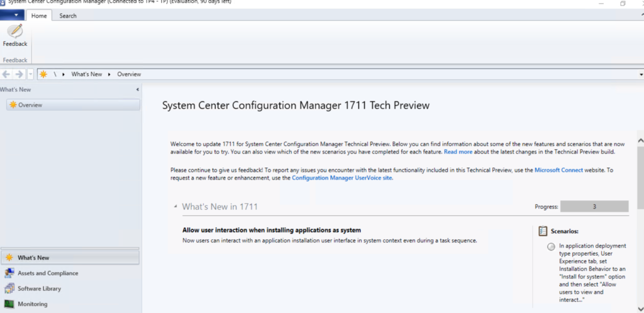This screenshot has height=313, width=644.
Task: Switch to the Search ribbon tab
Action: click(68, 16)
